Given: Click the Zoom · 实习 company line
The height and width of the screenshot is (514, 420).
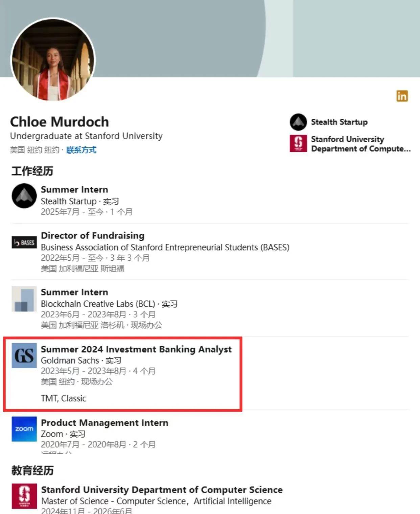Looking at the screenshot, I should tap(63, 434).
